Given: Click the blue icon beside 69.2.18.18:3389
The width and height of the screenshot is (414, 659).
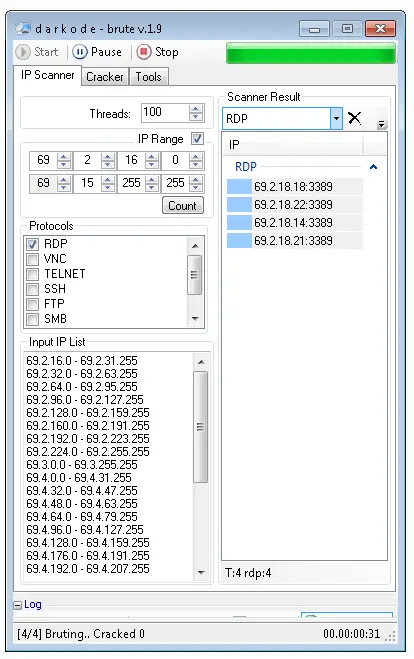Looking at the screenshot, I should (x=239, y=187).
